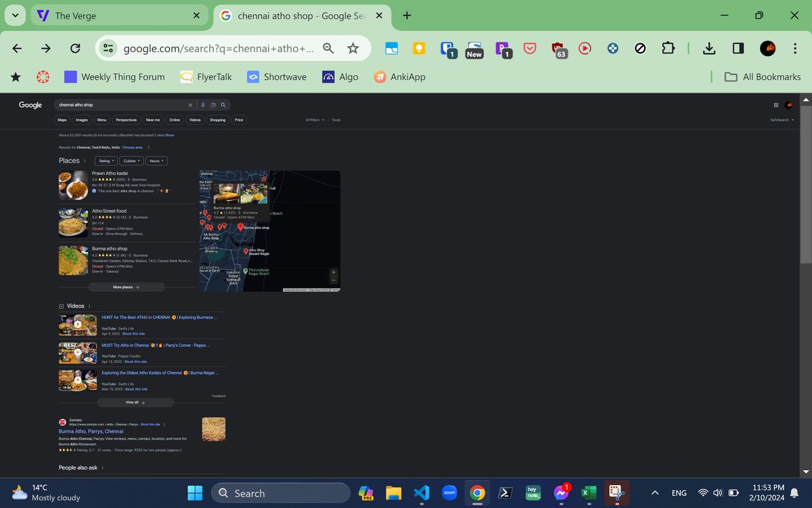The width and height of the screenshot is (812, 508).
Task: Select the Shopping search filter
Action: point(217,120)
